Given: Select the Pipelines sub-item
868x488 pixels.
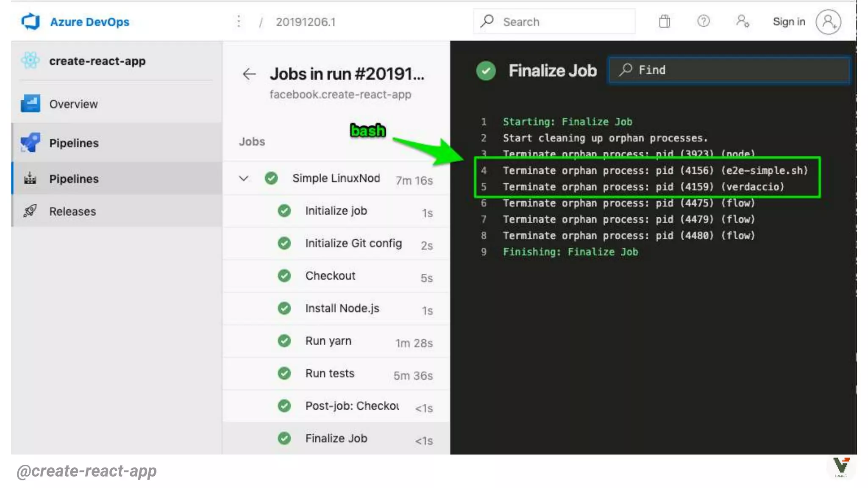Looking at the screenshot, I should click(117, 178).
